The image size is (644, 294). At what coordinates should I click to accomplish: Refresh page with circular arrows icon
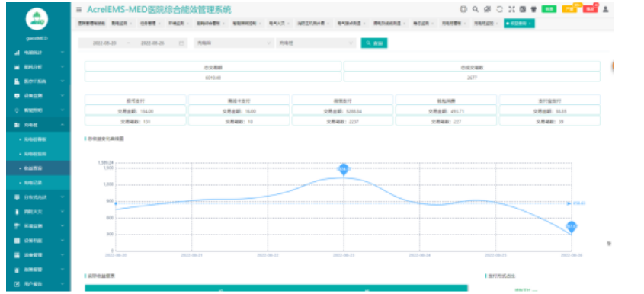tap(499, 9)
